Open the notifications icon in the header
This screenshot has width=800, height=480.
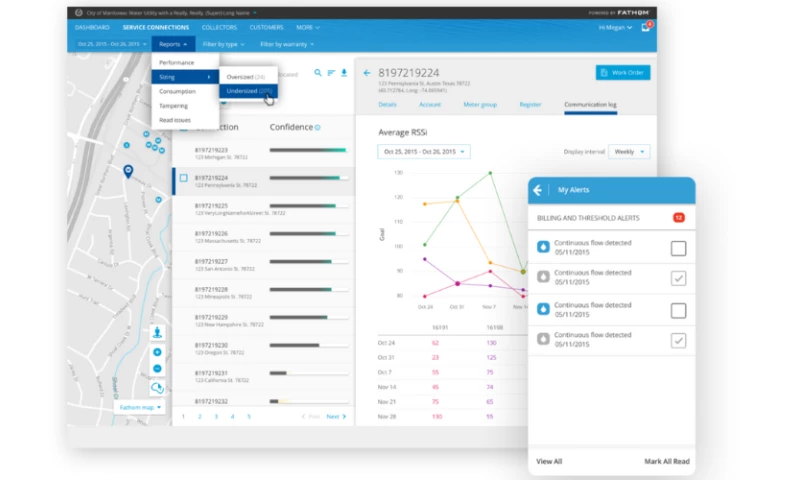point(646,27)
